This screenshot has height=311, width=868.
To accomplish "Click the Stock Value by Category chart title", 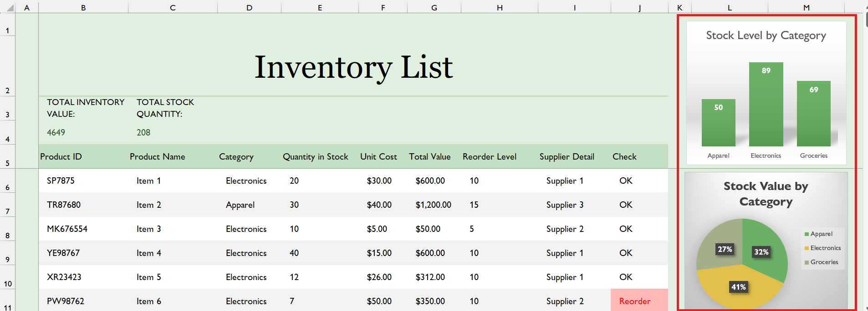I will tap(766, 194).
